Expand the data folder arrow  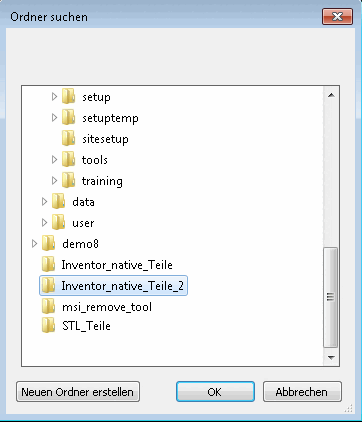[x=44, y=202]
